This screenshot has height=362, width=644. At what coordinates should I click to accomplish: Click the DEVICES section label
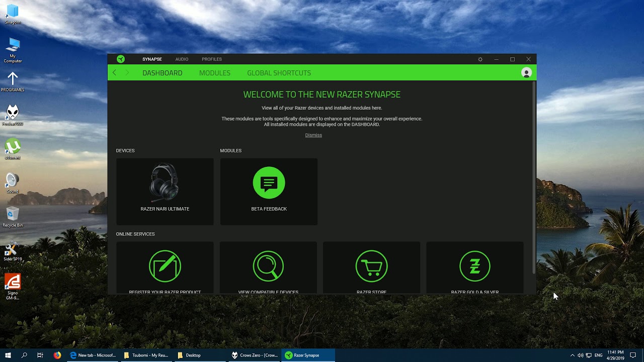point(125,151)
